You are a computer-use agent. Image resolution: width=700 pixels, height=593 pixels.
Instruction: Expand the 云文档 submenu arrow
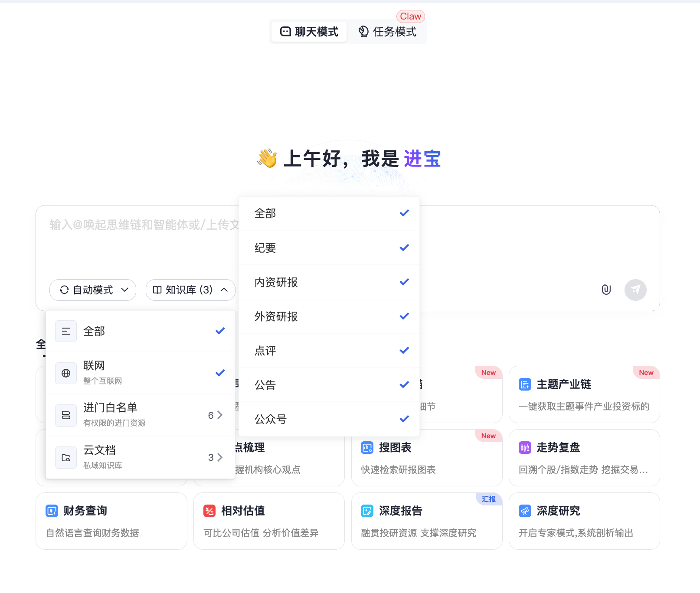219,457
